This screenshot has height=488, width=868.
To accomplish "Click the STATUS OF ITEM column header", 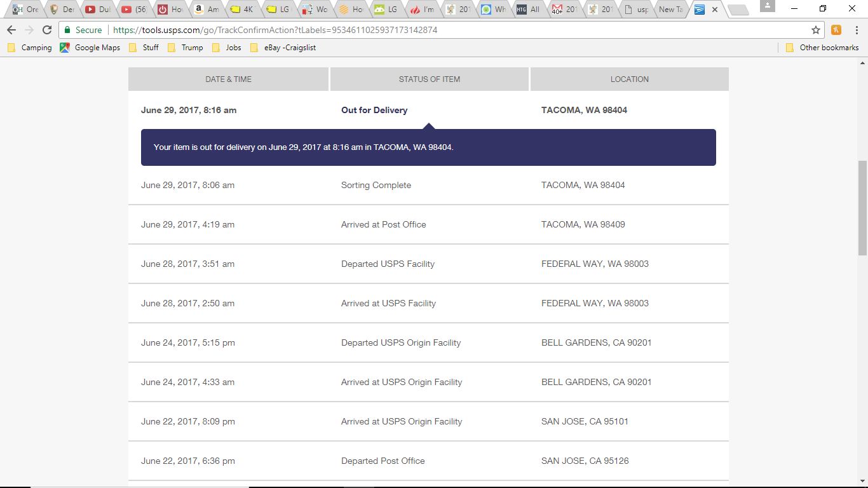I will (x=430, y=79).
